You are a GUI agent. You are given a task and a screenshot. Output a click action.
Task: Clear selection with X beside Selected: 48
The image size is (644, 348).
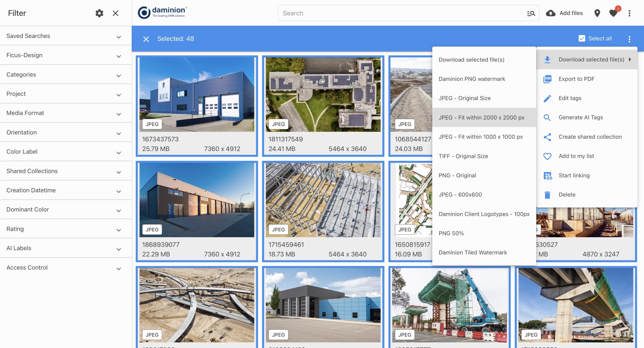tap(146, 39)
